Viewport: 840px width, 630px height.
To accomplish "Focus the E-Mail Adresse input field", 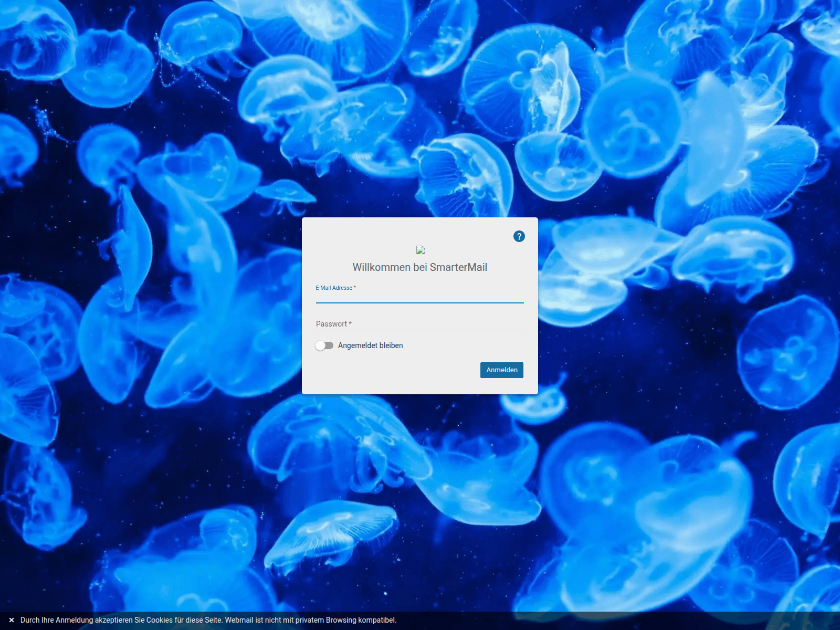I will [419, 297].
